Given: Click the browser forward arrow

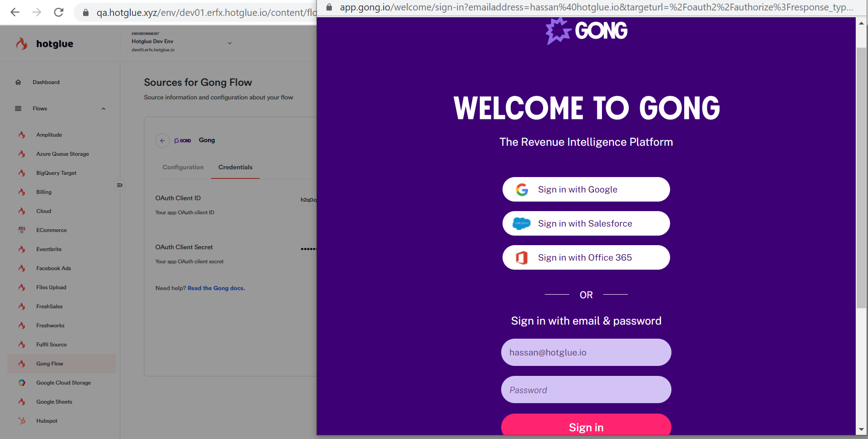Looking at the screenshot, I should click(x=37, y=12).
